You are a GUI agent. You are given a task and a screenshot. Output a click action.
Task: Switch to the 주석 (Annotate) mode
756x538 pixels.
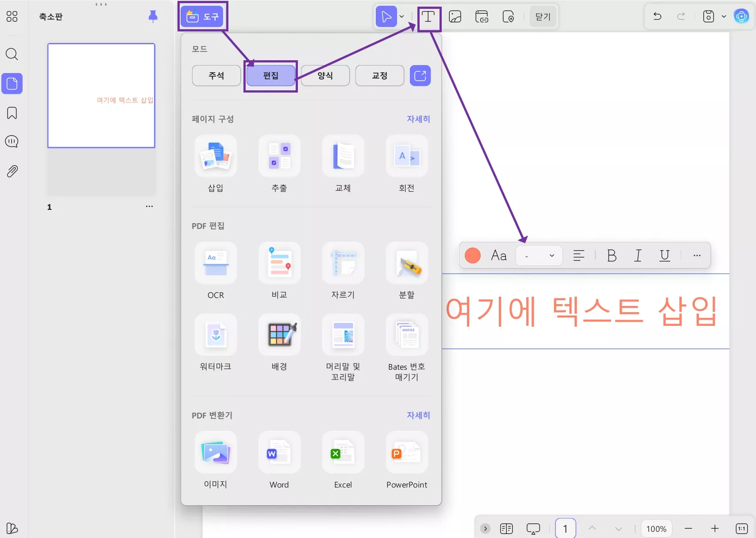point(216,75)
